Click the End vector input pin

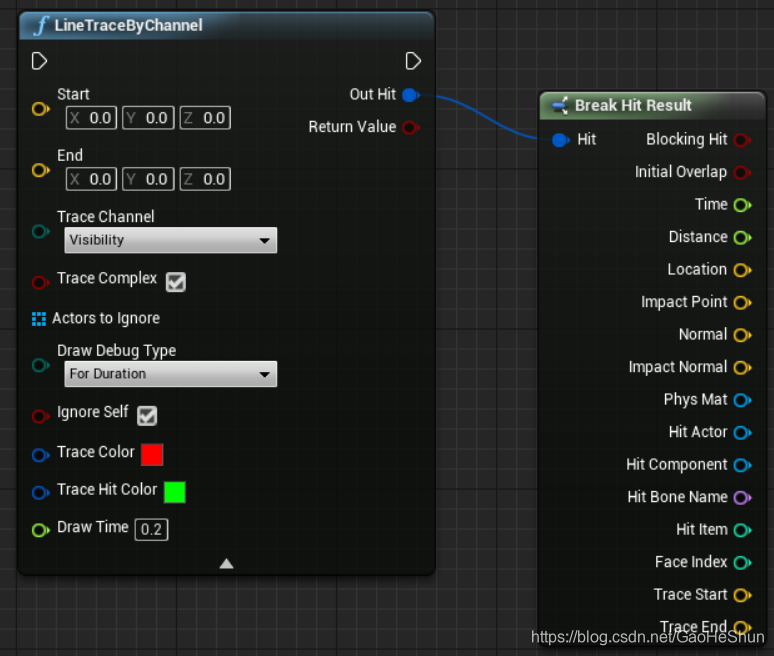click(40, 170)
